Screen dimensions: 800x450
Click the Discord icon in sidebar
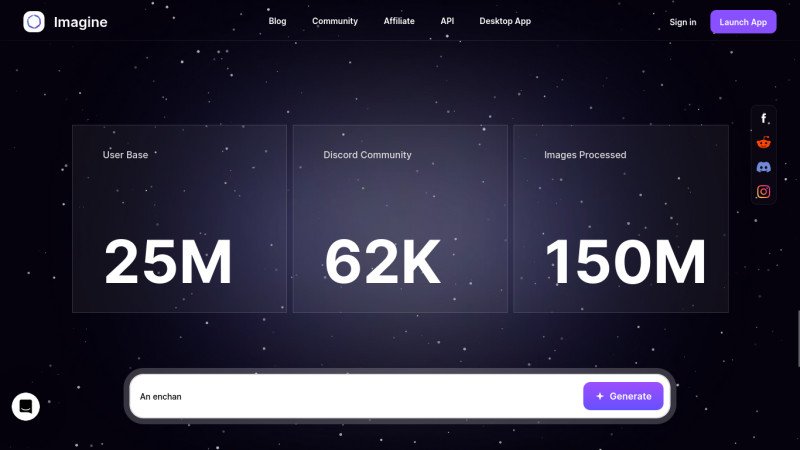click(763, 167)
